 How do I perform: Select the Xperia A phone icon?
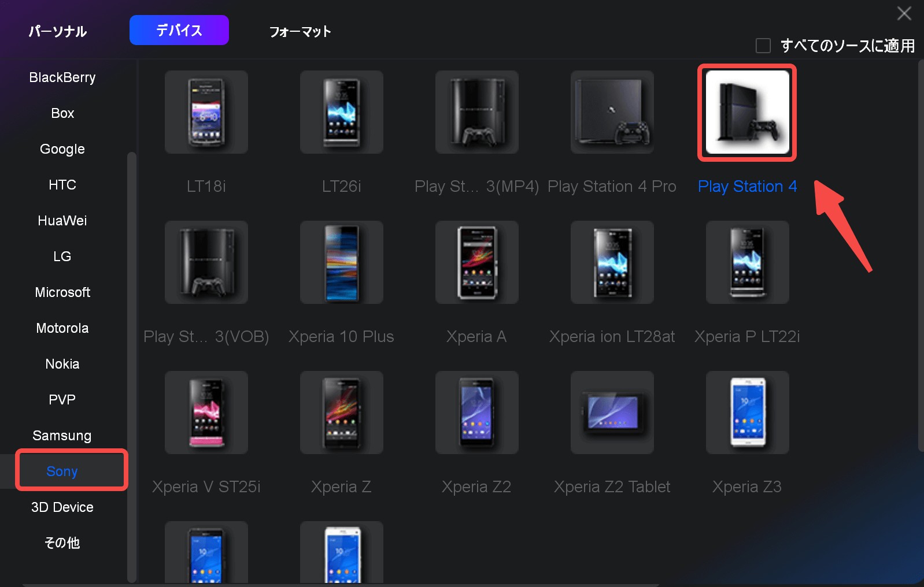pyautogui.click(x=477, y=262)
